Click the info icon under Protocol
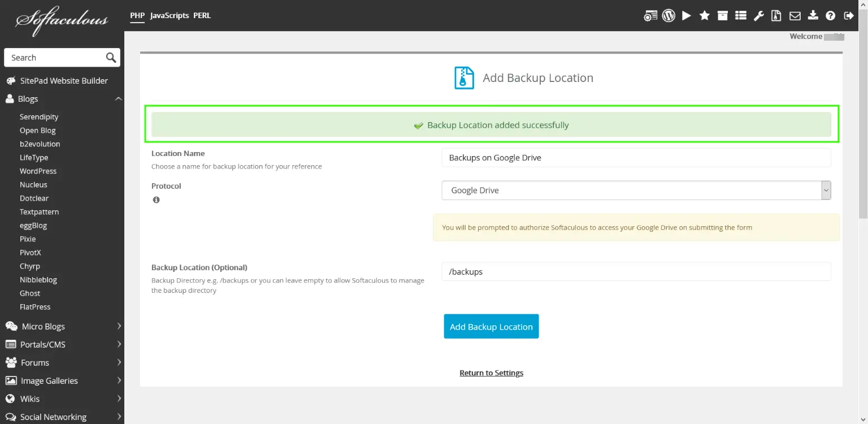This screenshot has height=424, width=868. pyautogui.click(x=157, y=200)
